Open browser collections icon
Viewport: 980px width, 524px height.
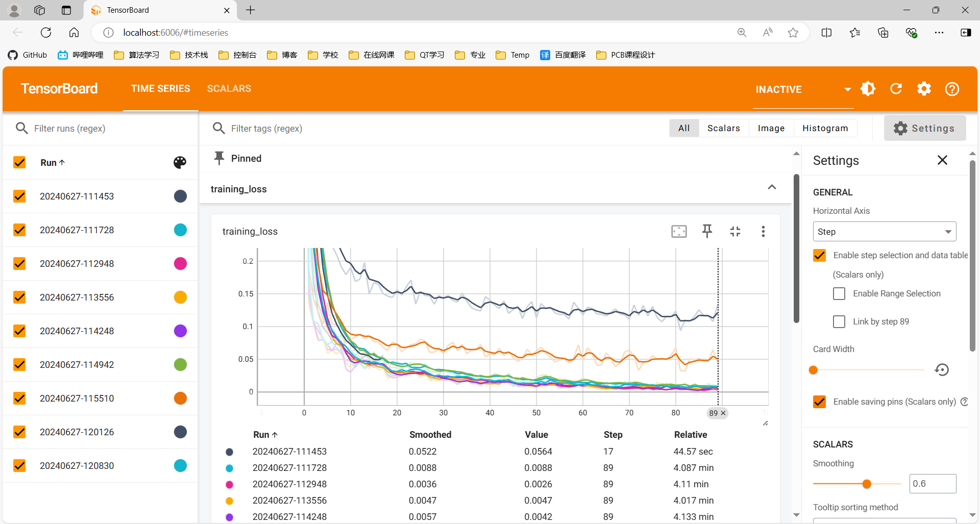(883, 33)
